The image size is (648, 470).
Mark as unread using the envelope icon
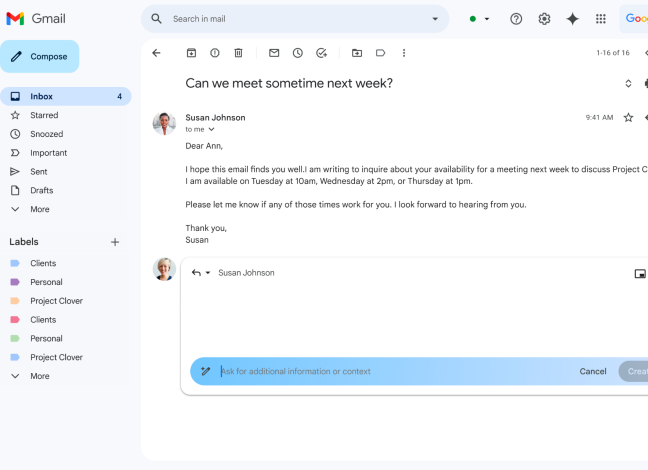(274, 53)
